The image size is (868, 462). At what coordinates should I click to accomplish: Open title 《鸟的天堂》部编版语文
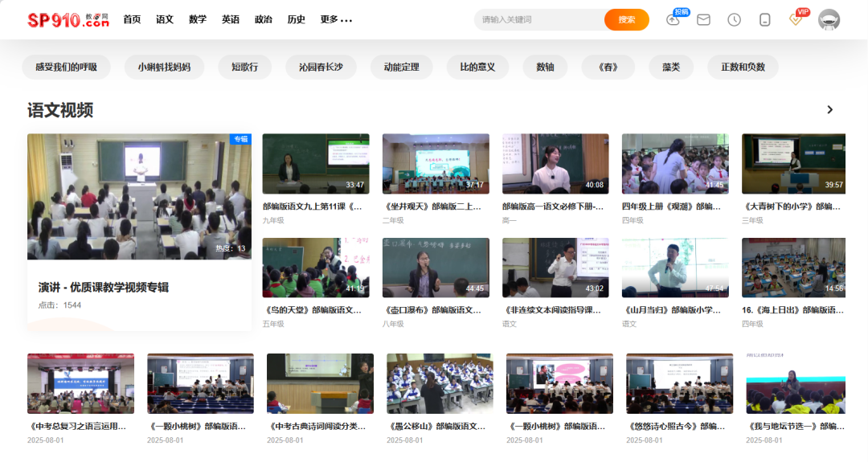pyautogui.click(x=312, y=310)
